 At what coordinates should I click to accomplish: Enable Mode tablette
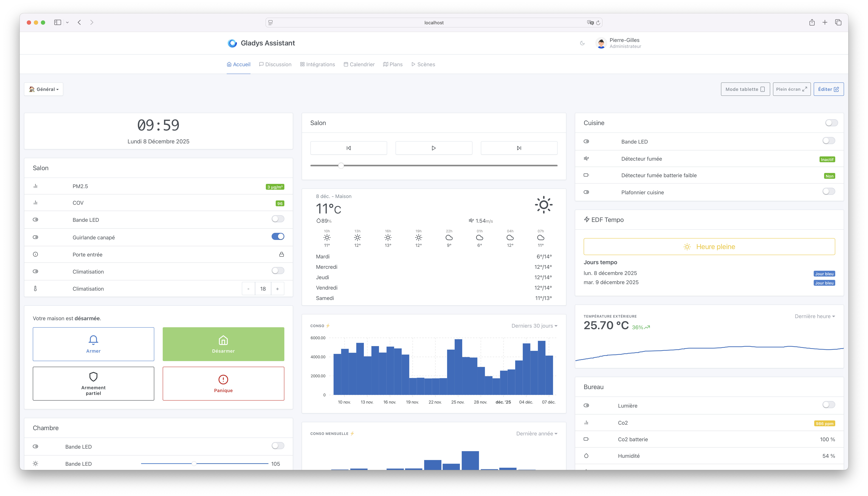click(745, 89)
